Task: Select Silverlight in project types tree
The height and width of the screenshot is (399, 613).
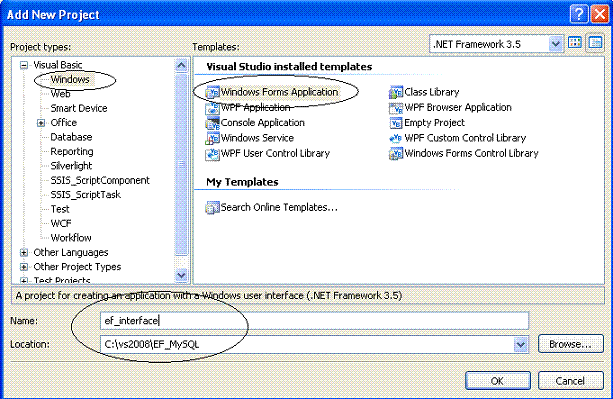Action: (71, 166)
